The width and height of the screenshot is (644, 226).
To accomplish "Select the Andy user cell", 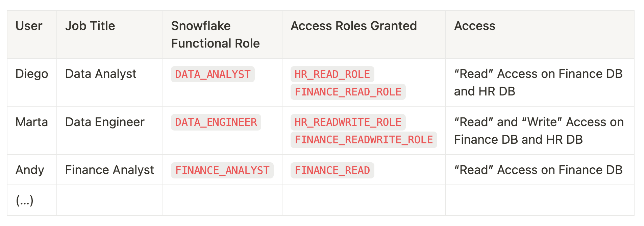I will pos(30,170).
